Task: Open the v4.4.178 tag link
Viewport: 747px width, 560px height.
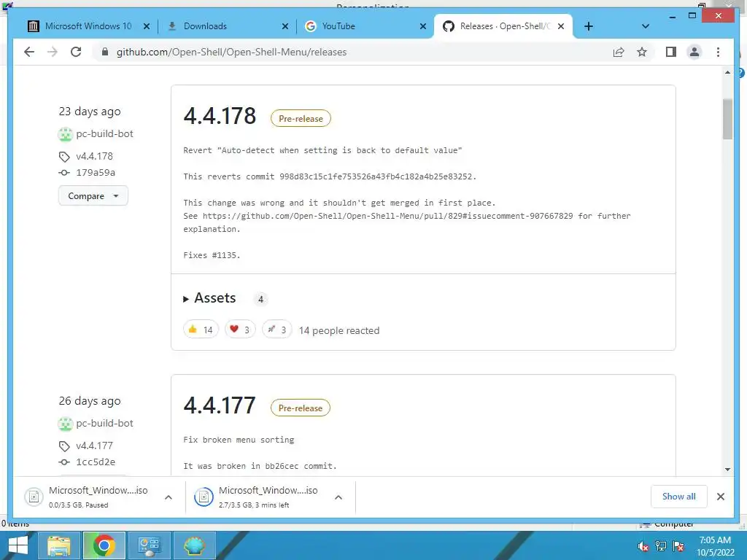Action: [94, 156]
